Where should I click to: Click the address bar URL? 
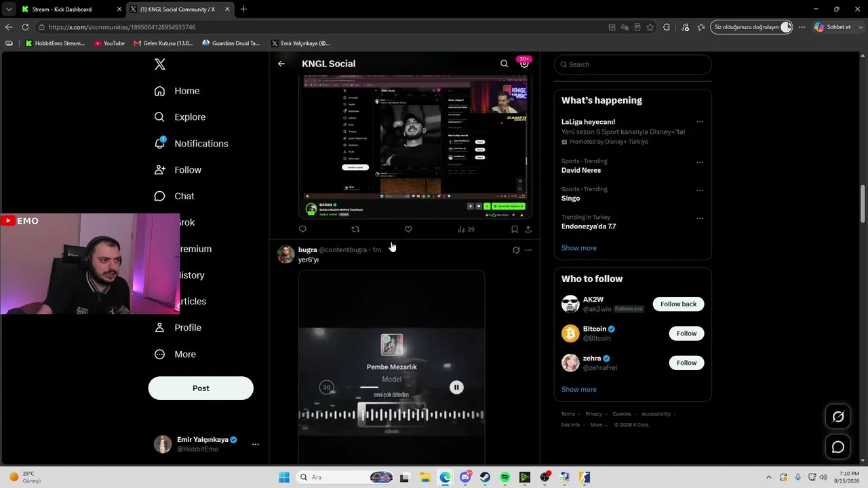(122, 27)
